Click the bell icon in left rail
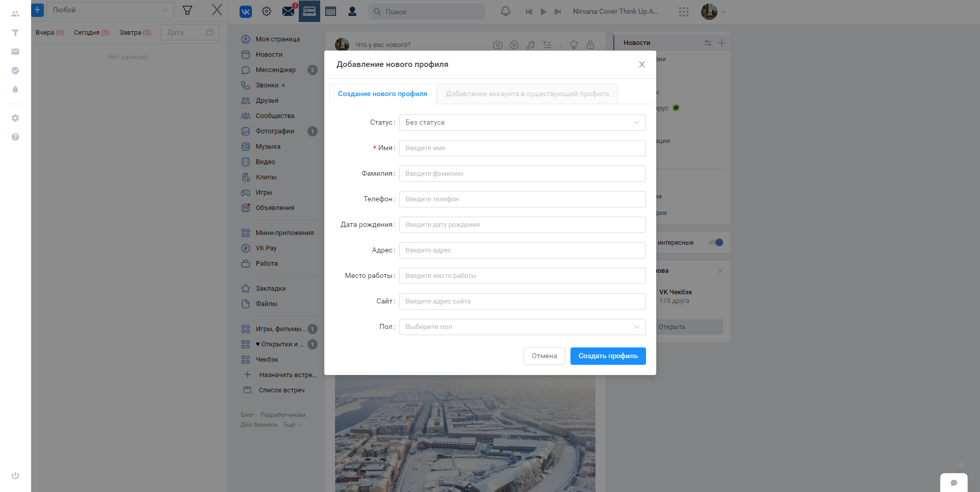This screenshot has height=492, width=980. point(15,89)
